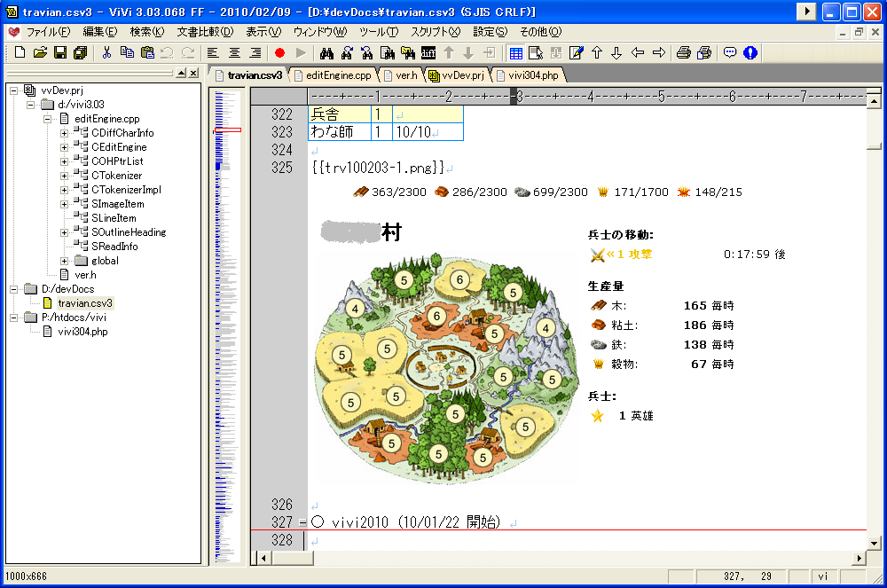Click the hollow down arrow toolbar icon
The height and width of the screenshot is (588, 887).
point(616,52)
